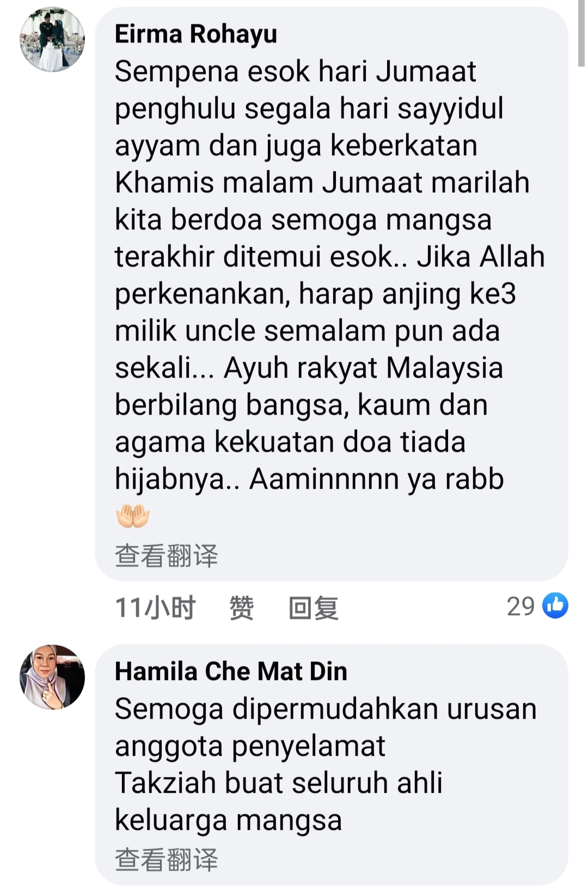View the 29 reactions count

[x=521, y=606]
